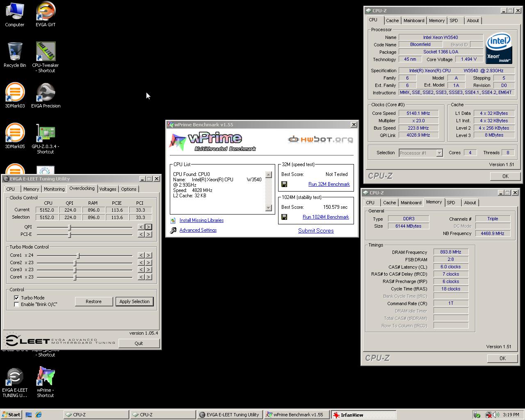
Task: Click OK in the upper CPU-Z window
Action: tap(505, 176)
